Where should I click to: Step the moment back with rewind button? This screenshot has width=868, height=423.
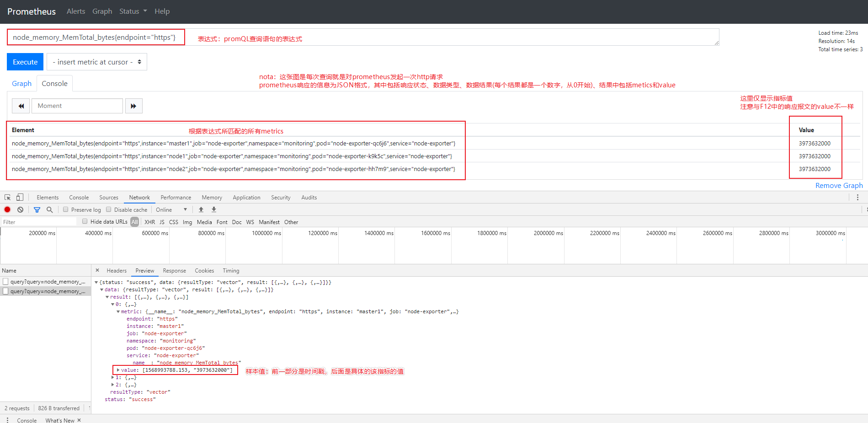[x=21, y=106]
